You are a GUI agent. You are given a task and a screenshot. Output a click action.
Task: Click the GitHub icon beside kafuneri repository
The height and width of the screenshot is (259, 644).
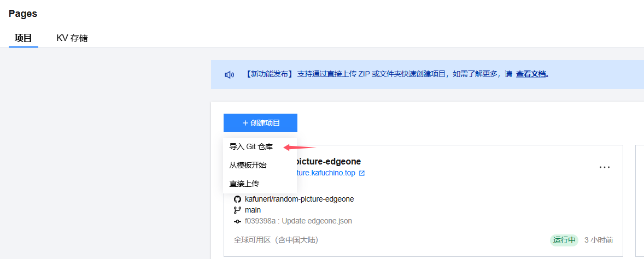tap(237, 199)
